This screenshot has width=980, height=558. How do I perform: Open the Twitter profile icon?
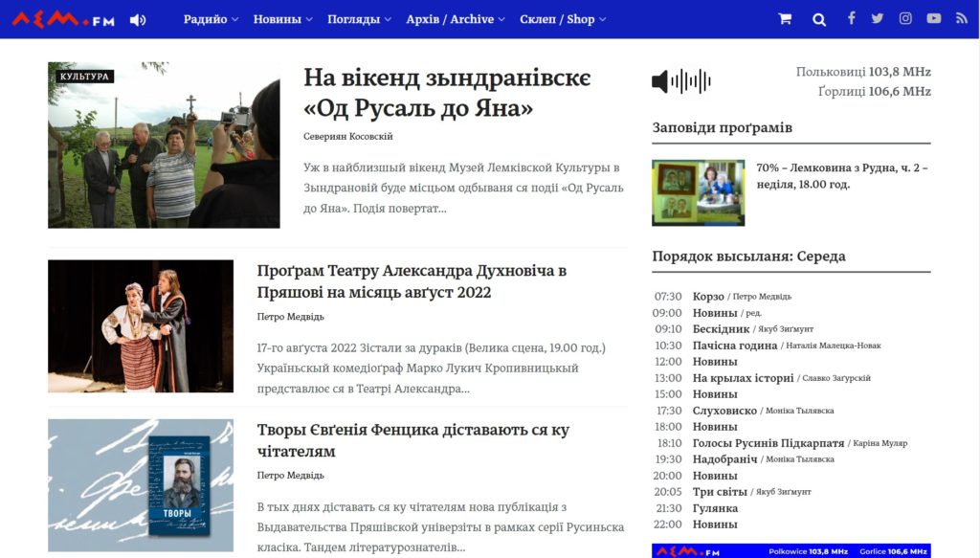point(878,18)
